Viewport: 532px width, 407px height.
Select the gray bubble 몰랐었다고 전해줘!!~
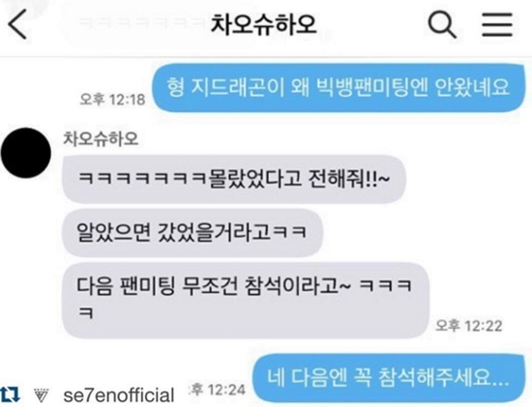point(234,179)
